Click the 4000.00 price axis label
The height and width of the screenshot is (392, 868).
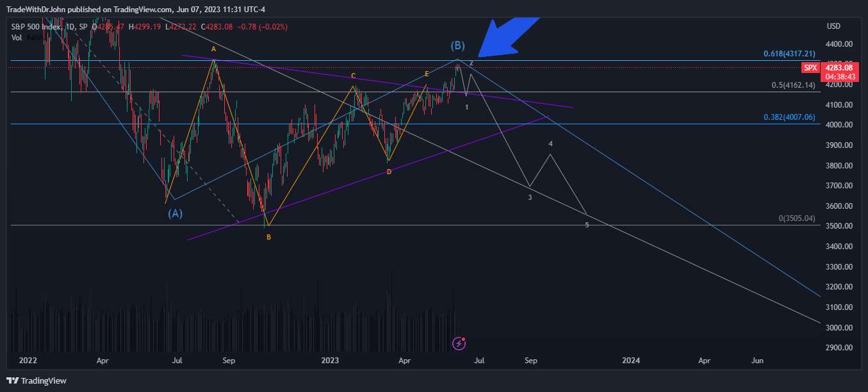(839, 125)
